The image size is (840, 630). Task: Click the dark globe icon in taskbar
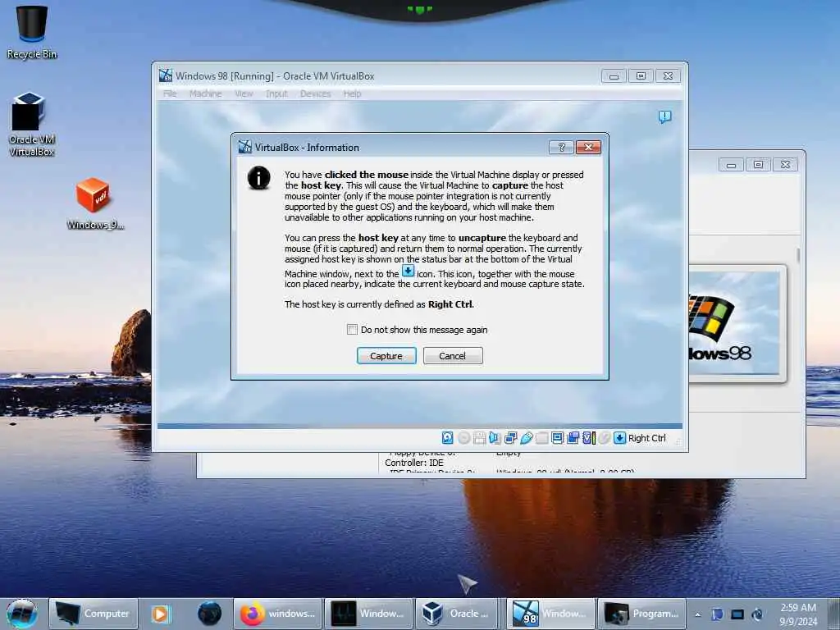(x=209, y=614)
